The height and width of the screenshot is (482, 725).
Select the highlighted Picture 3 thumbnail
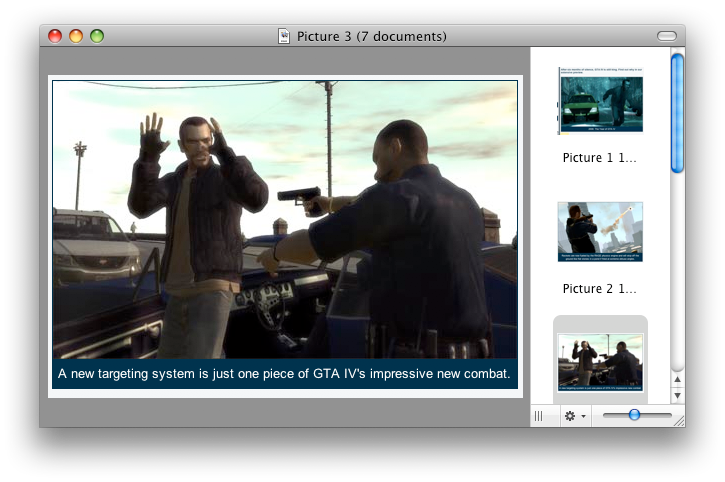click(600, 363)
